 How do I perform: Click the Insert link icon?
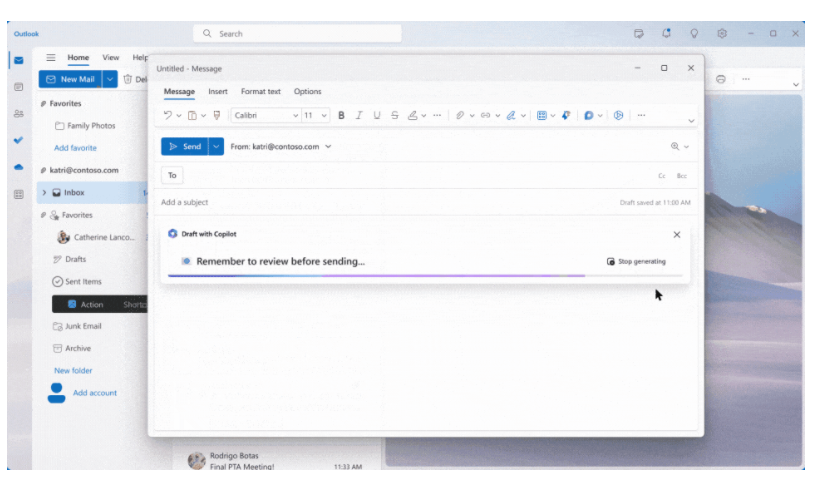[485, 115]
